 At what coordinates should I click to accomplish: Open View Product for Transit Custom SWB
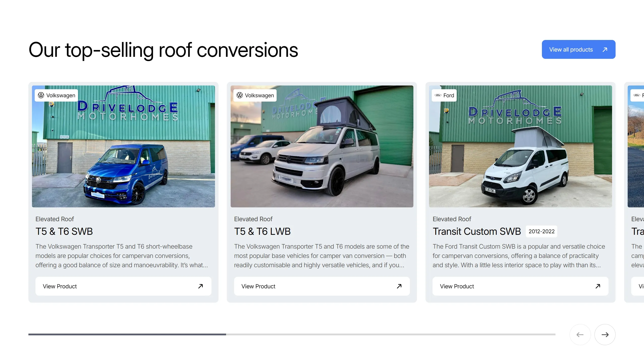520,286
